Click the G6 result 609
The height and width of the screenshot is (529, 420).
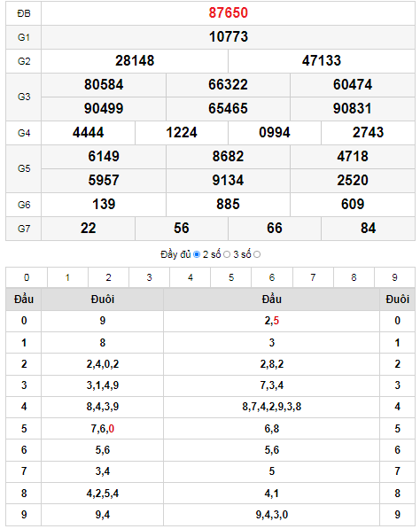click(353, 205)
